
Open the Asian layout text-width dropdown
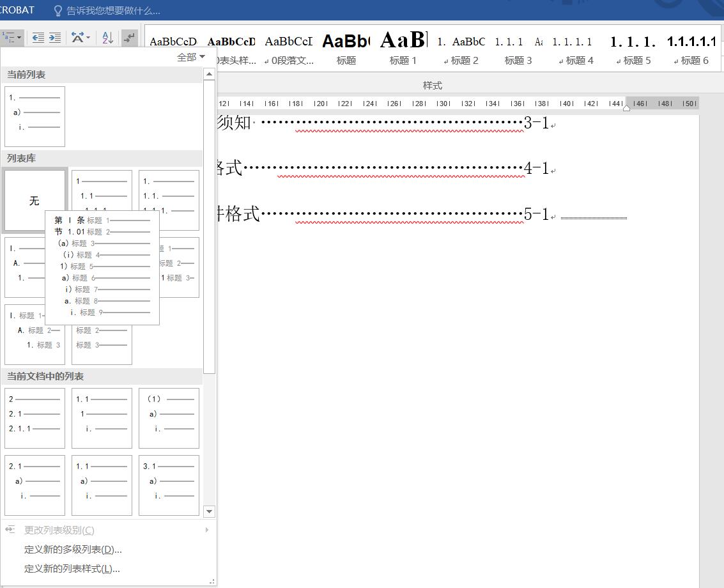click(81, 38)
